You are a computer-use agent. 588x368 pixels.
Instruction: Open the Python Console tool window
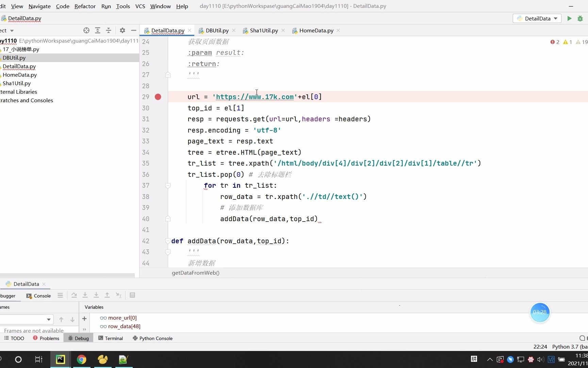pyautogui.click(x=152, y=338)
